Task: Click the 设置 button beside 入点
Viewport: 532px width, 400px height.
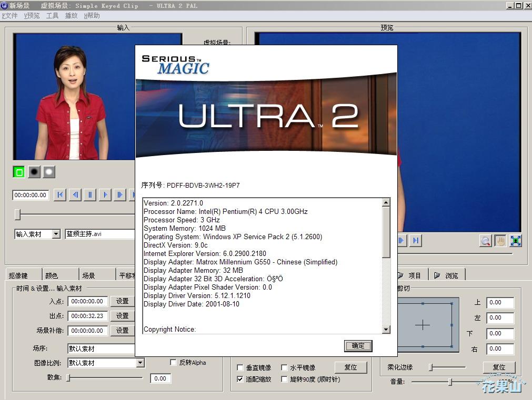Action: [122, 301]
